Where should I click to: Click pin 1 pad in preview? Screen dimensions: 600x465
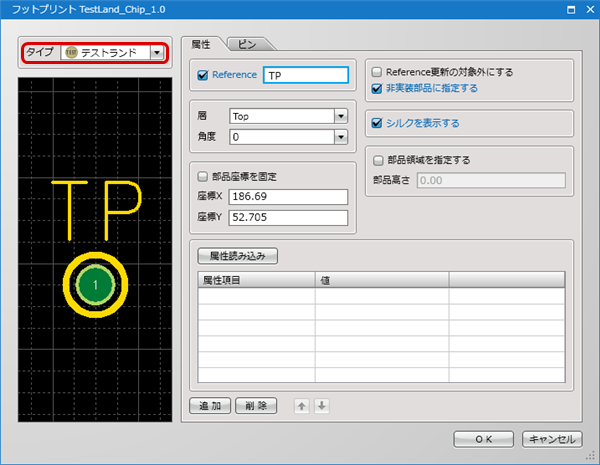tap(95, 285)
